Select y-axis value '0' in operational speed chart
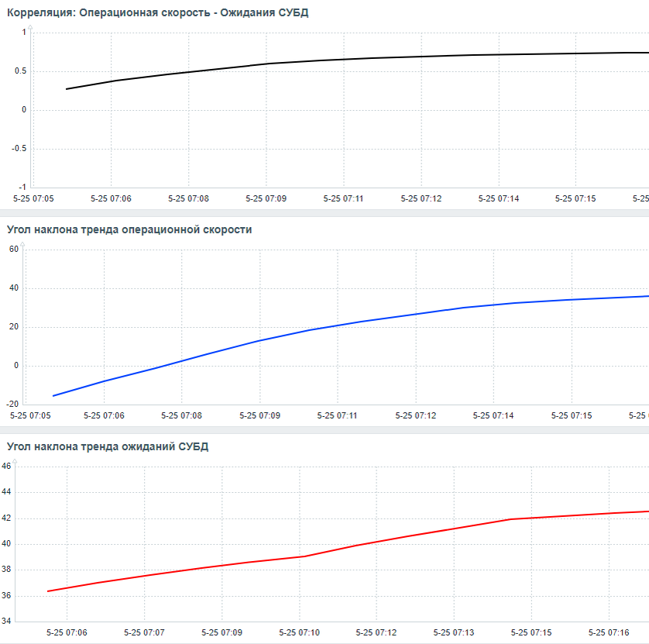Image resolution: width=649 pixels, height=644 pixels. 16,366
